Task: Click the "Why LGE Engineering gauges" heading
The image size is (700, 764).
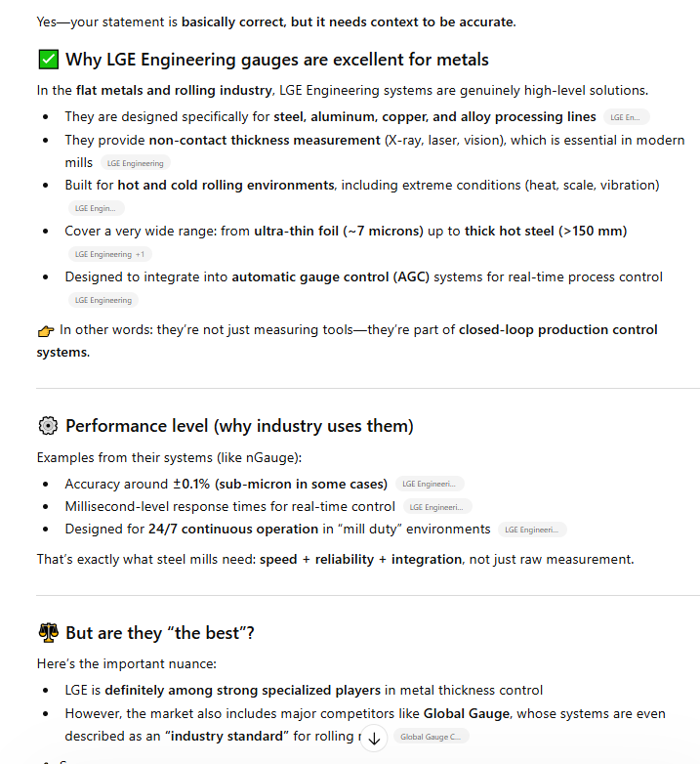Action: [277, 61]
